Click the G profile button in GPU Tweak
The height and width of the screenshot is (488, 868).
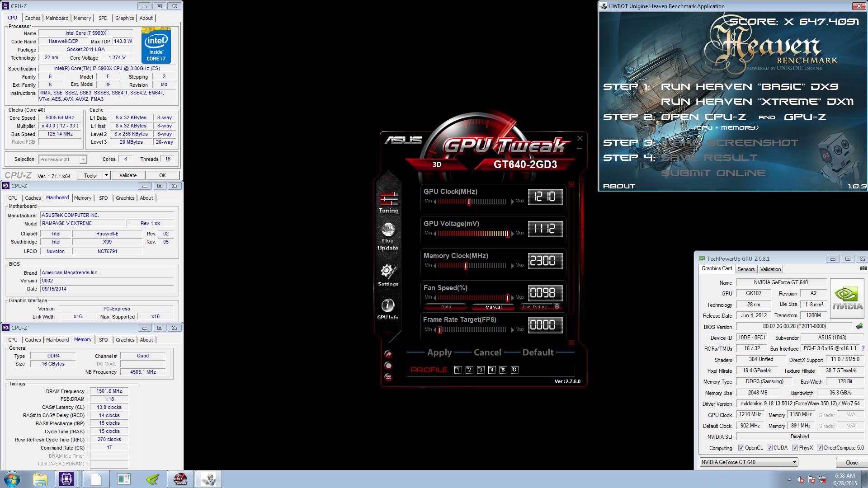coord(514,370)
